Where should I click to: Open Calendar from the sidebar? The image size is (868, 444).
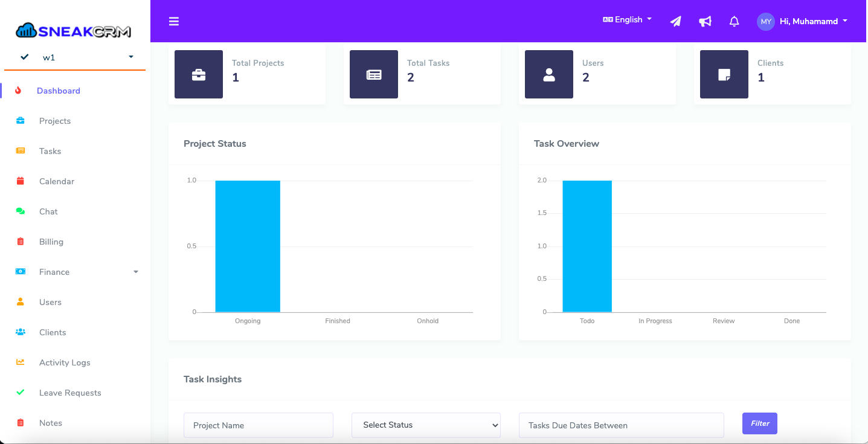point(57,181)
